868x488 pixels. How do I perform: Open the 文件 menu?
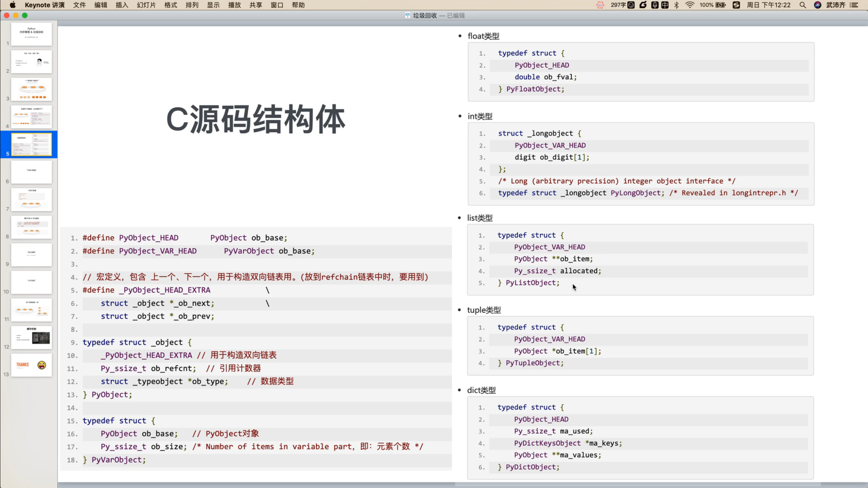pyautogui.click(x=79, y=5)
